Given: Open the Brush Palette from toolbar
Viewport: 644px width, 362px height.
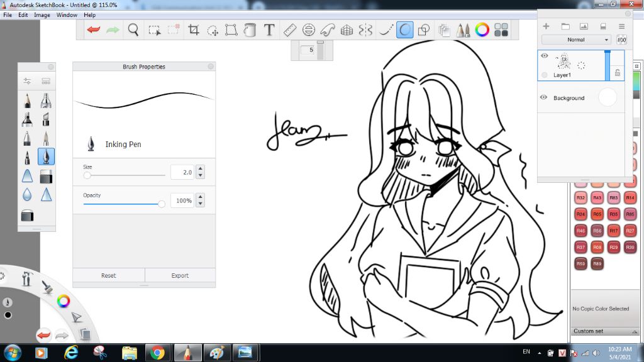Looking at the screenshot, I should pyautogui.click(x=464, y=30).
